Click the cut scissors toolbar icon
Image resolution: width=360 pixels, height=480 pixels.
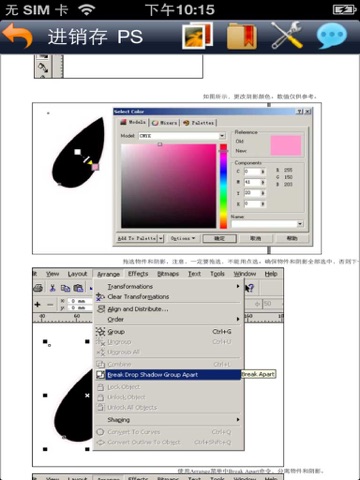click(x=52, y=288)
